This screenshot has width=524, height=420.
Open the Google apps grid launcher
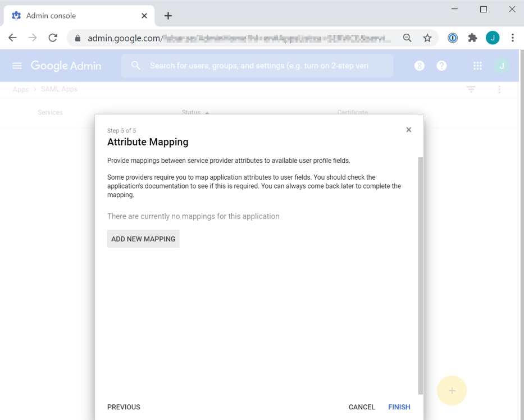coord(477,66)
